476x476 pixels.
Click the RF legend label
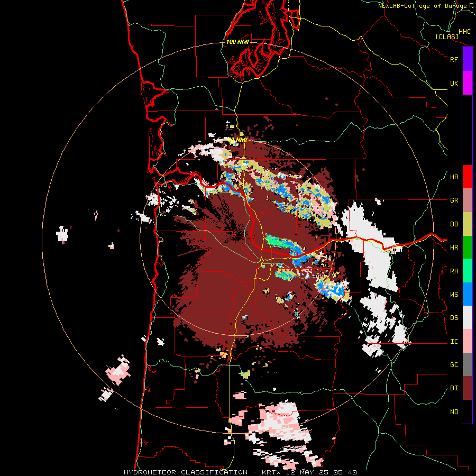tap(454, 59)
